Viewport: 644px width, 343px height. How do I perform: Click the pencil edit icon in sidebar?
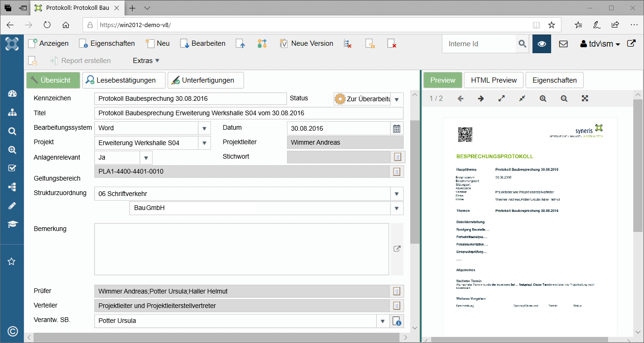click(12, 206)
